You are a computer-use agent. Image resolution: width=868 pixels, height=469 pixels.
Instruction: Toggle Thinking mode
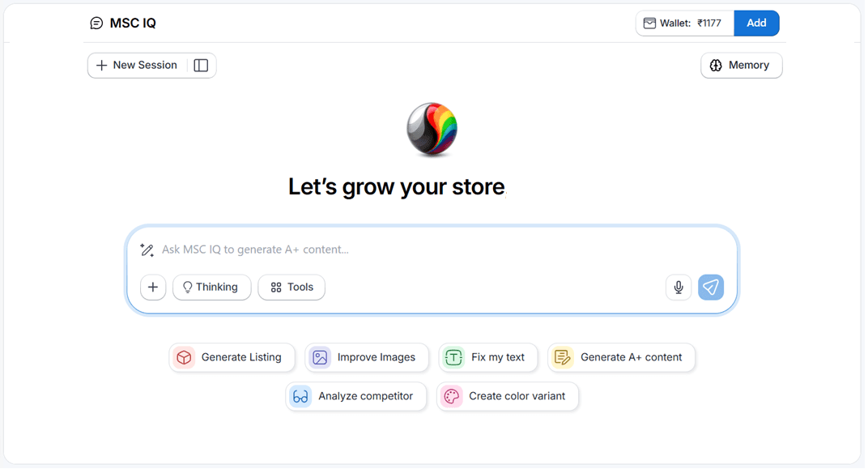pyautogui.click(x=212, y=288)
